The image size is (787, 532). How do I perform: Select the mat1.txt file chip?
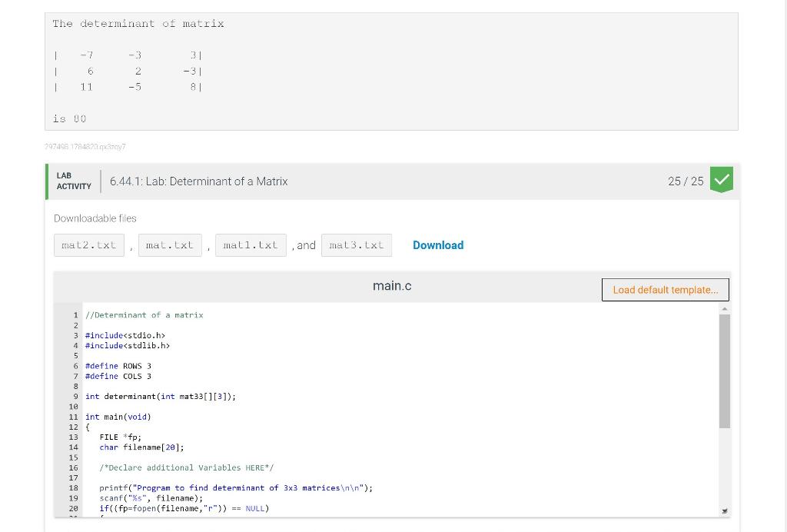pos(251,244)
